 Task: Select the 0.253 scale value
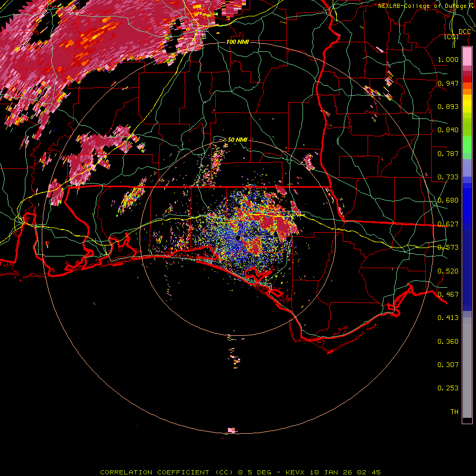click(x=448, y=388)
